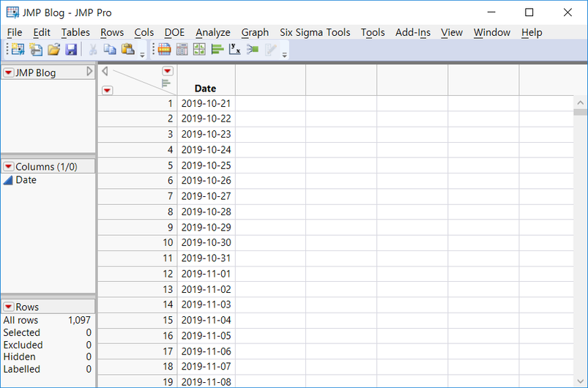The height and width of the screenshot is (388, 588).
Task: Open JMP Blog table red triangle menu
Action: coord(8,72)
